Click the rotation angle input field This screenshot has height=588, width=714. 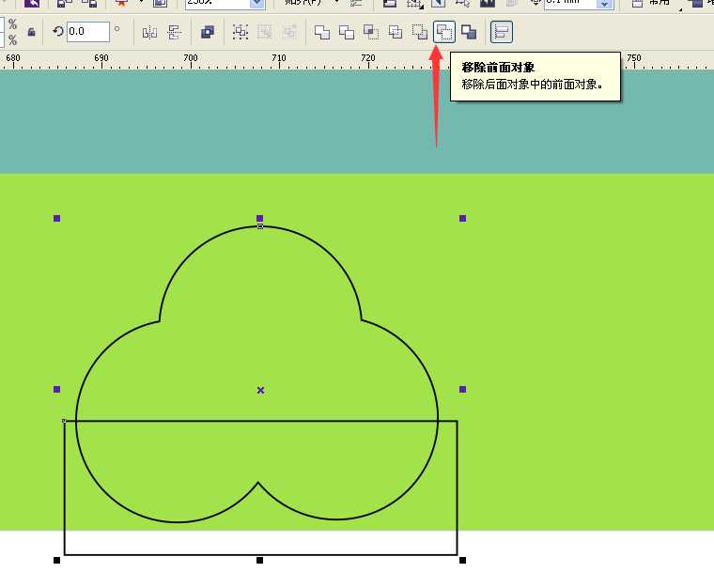pos(87,32)
